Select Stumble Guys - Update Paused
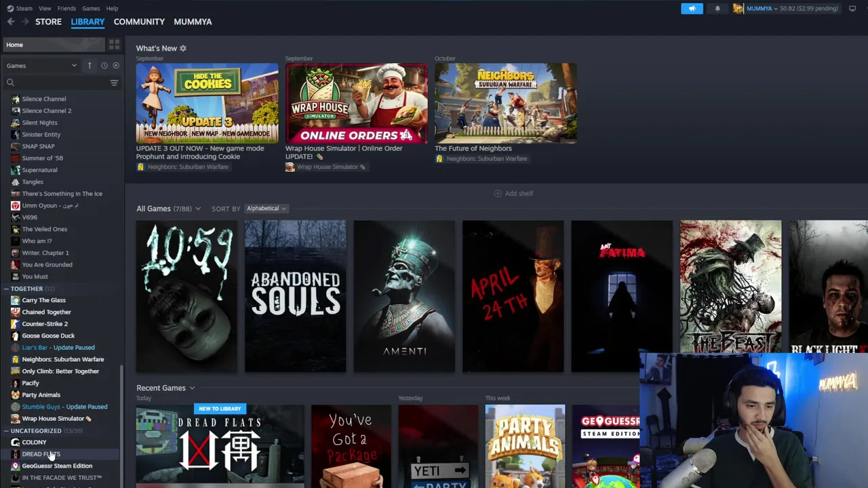The width and height of the screenshot is (868, 488). click(64, 407)
